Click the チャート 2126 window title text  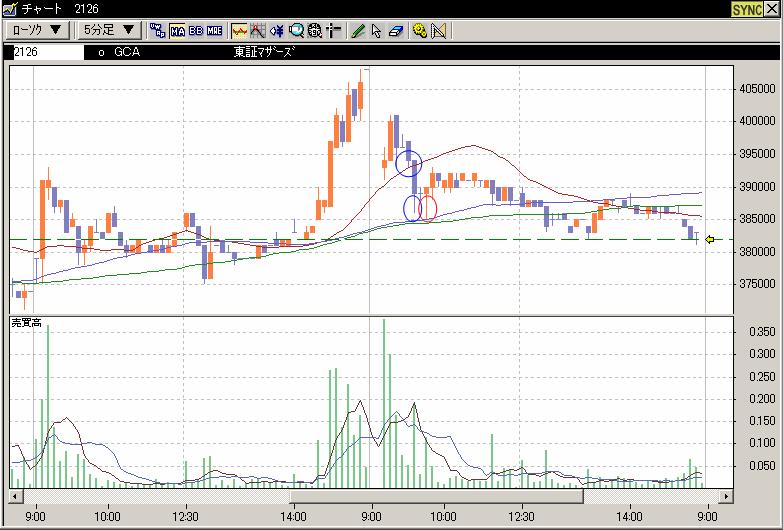pos(60,9)
